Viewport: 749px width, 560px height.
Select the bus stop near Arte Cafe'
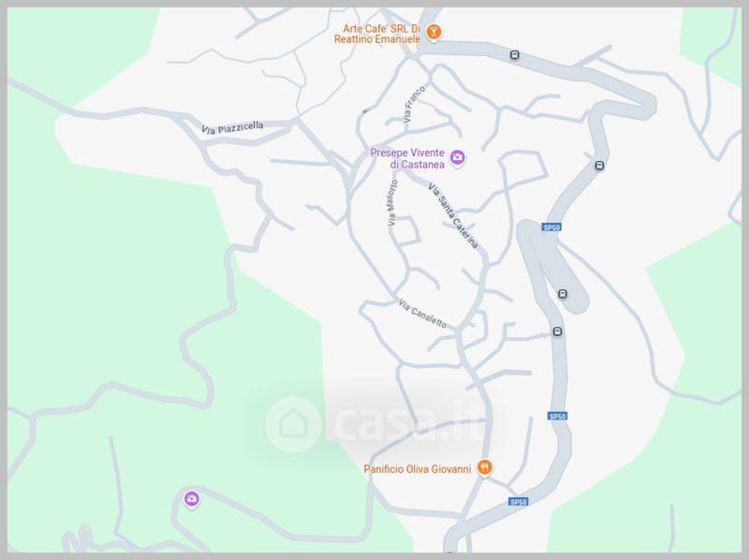point(514,55)
